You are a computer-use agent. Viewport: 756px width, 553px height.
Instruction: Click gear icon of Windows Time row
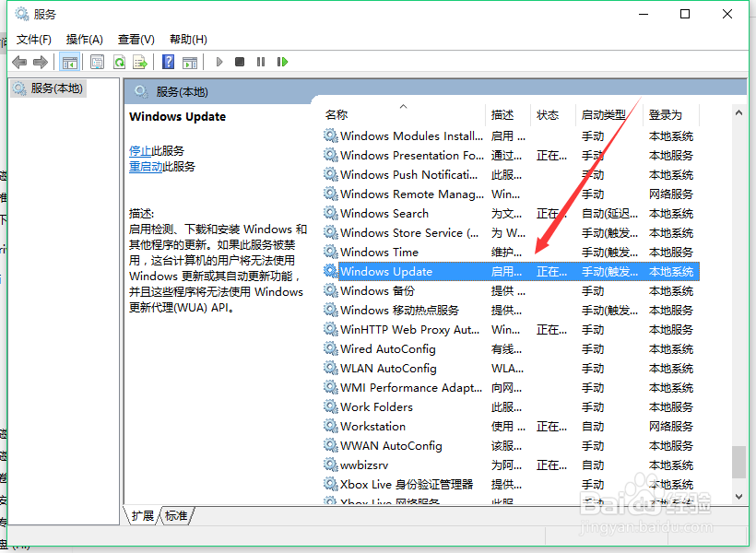click(x=330, y=252)
